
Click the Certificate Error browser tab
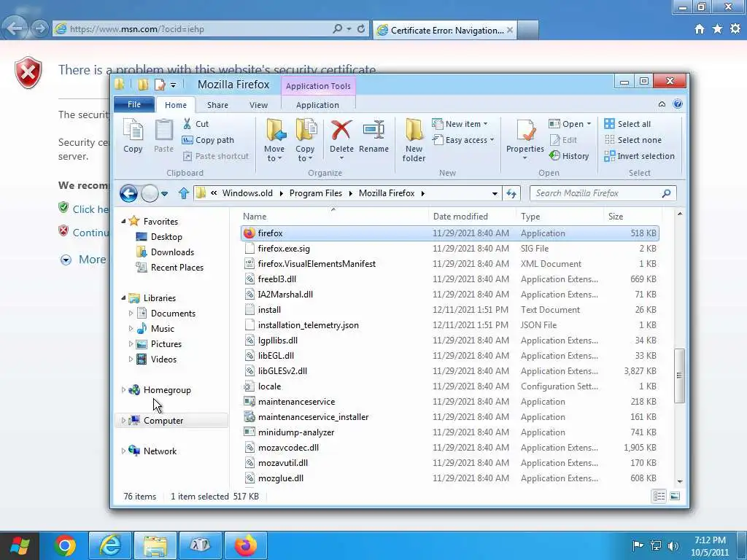coord(446,30)
